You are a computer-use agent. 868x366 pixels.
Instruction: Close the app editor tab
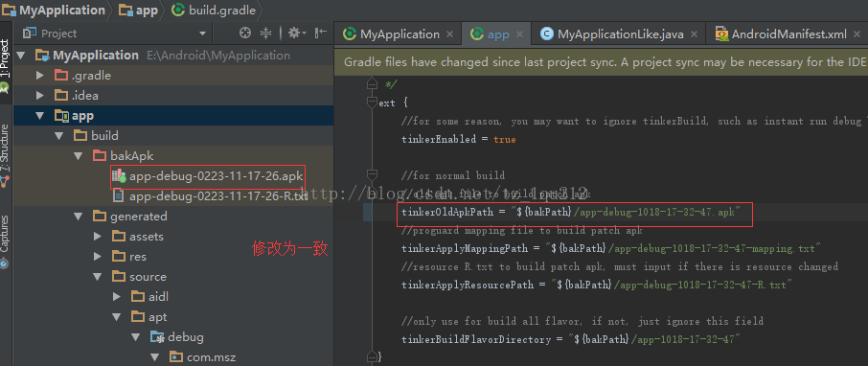519,34
